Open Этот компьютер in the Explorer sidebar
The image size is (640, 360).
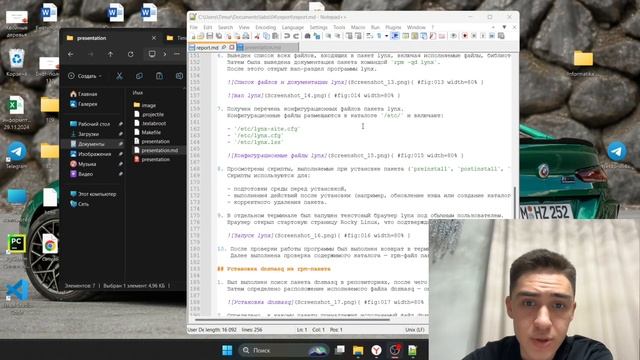93,194
